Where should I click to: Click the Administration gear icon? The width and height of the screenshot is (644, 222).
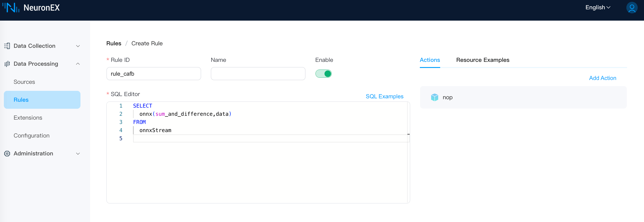(7, 154)
